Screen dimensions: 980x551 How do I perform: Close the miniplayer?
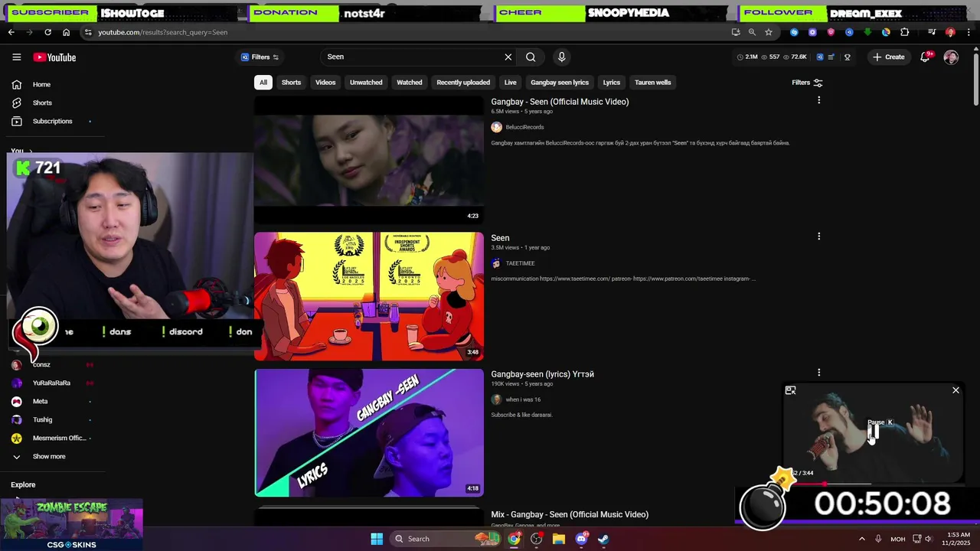point(955,390)
